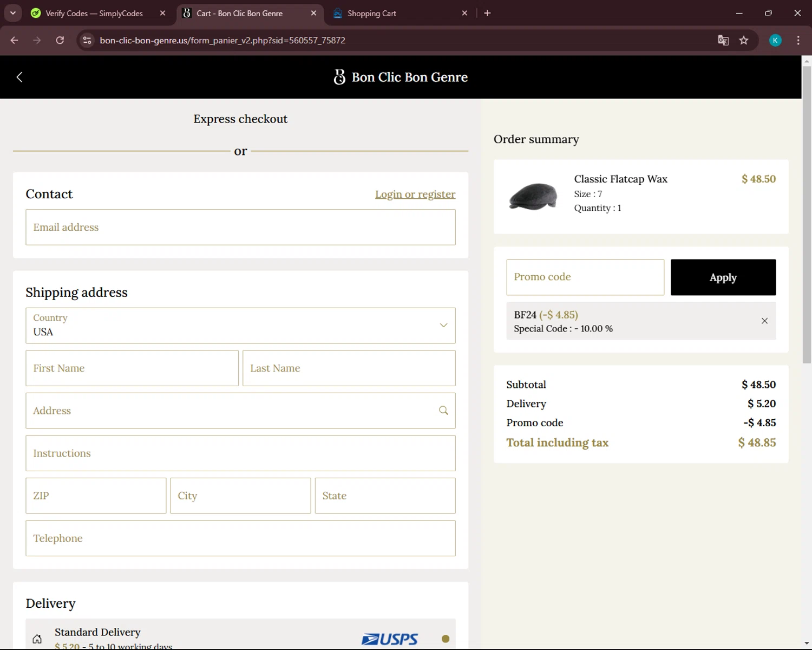Switch to the Verify Codes SimplyCodes tab
This screenshot has width=812, height=650.
coord(94,13)
